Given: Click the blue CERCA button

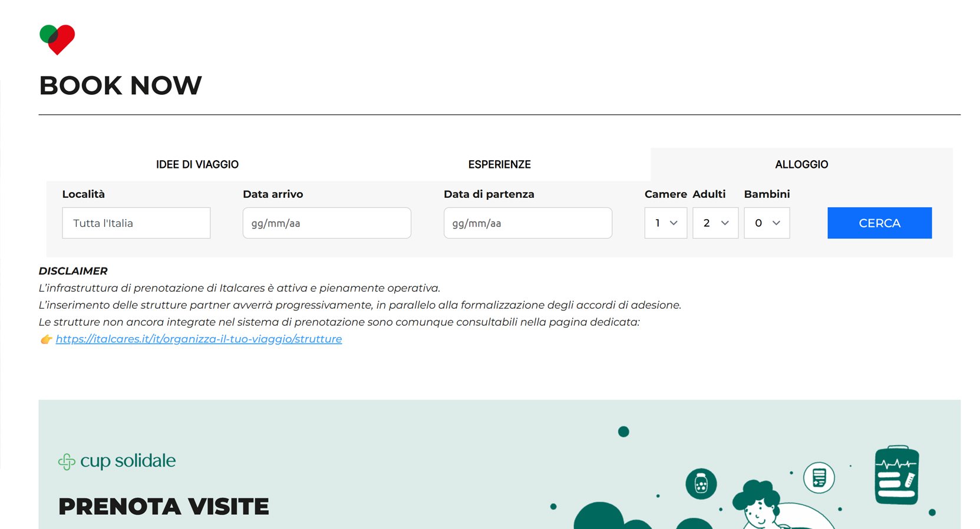Looking at the screenshot, I should [879, 223].
